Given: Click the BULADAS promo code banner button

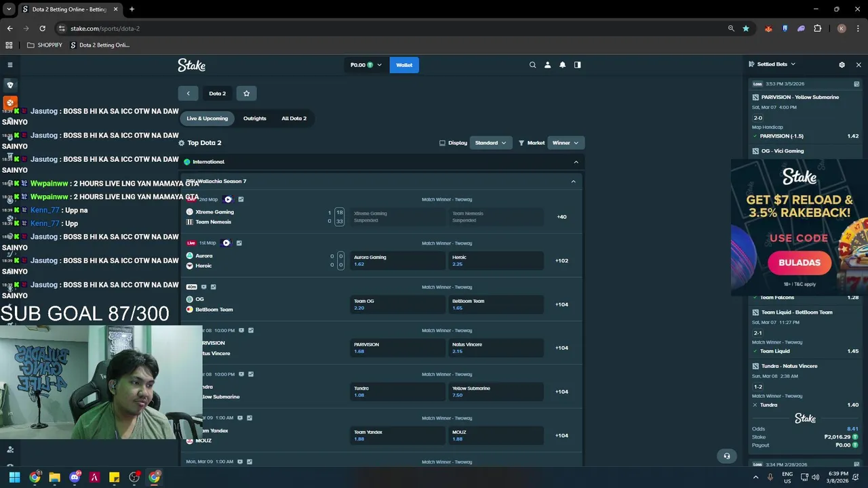Looking at the screenshot, I should pos(800,263).
